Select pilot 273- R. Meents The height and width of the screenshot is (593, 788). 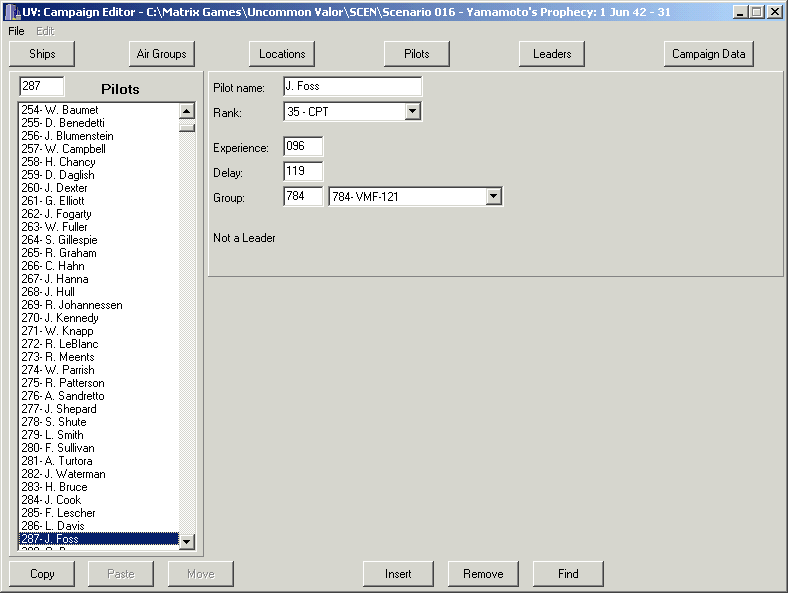[x=99, y=357]
